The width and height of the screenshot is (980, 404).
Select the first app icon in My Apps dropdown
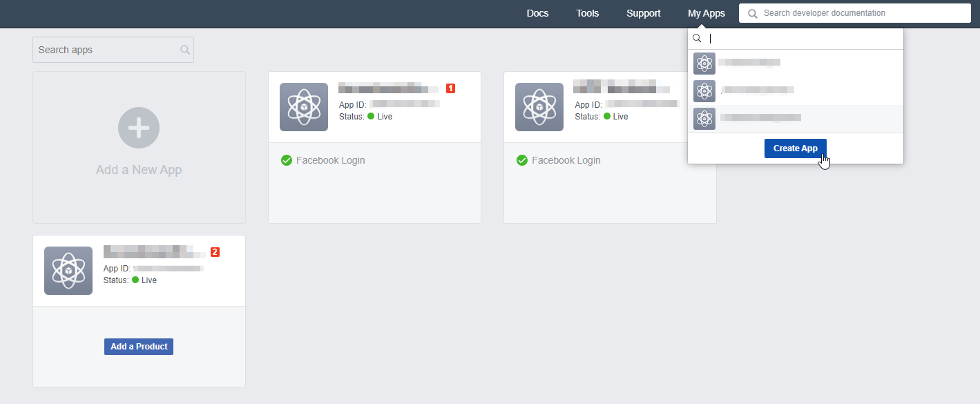(x=704, y=64)
